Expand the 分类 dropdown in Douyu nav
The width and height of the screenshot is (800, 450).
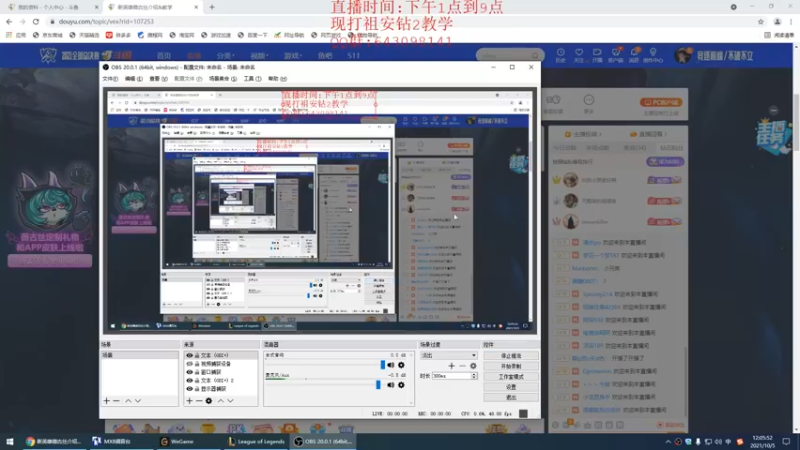click(225, 56)
